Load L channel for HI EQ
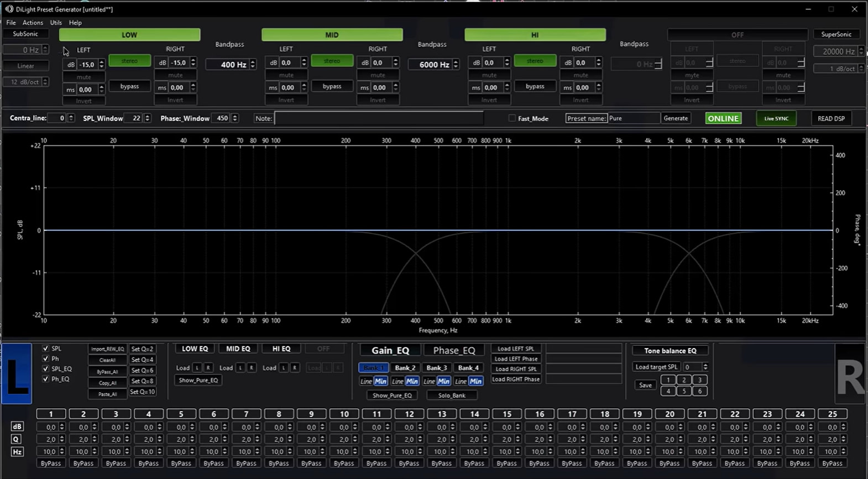Viewport: 868px width, 479px height. coord(284,368)
